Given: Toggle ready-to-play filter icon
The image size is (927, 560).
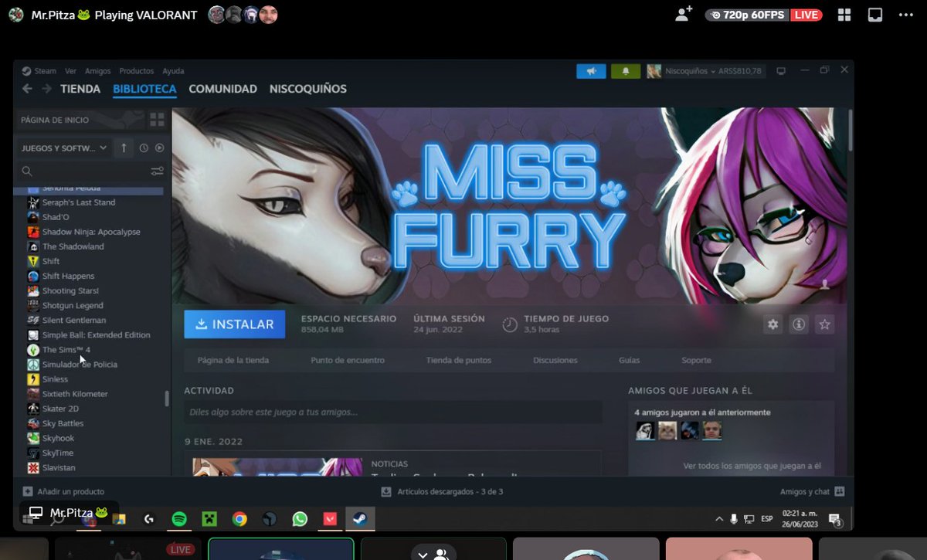Looking at the screenshot, I should point(159,148).
